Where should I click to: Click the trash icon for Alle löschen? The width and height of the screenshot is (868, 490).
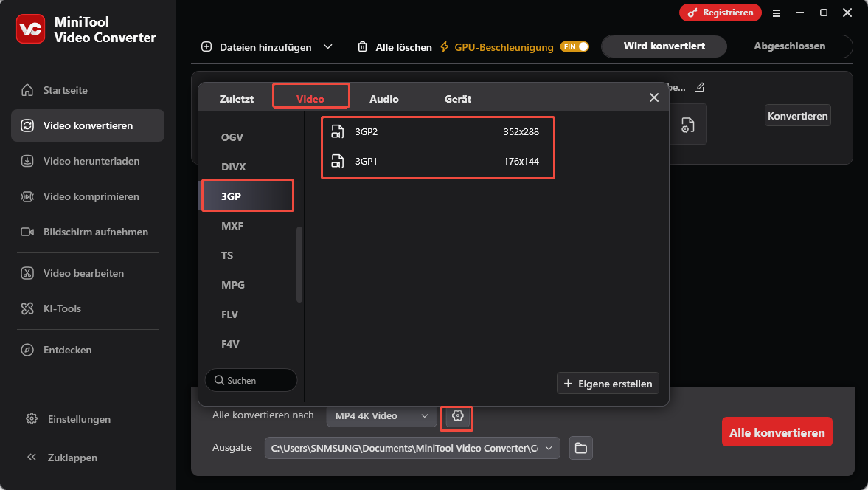click(363, 46)
